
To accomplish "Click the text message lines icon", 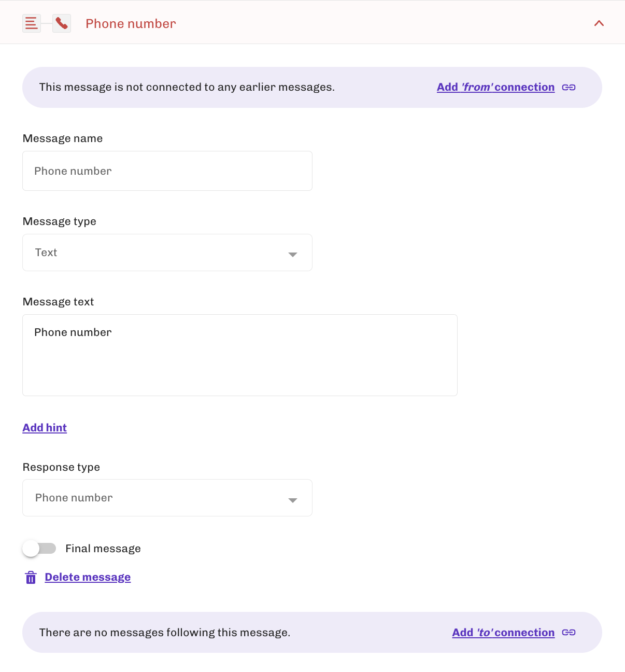I will tap(32, 23).
